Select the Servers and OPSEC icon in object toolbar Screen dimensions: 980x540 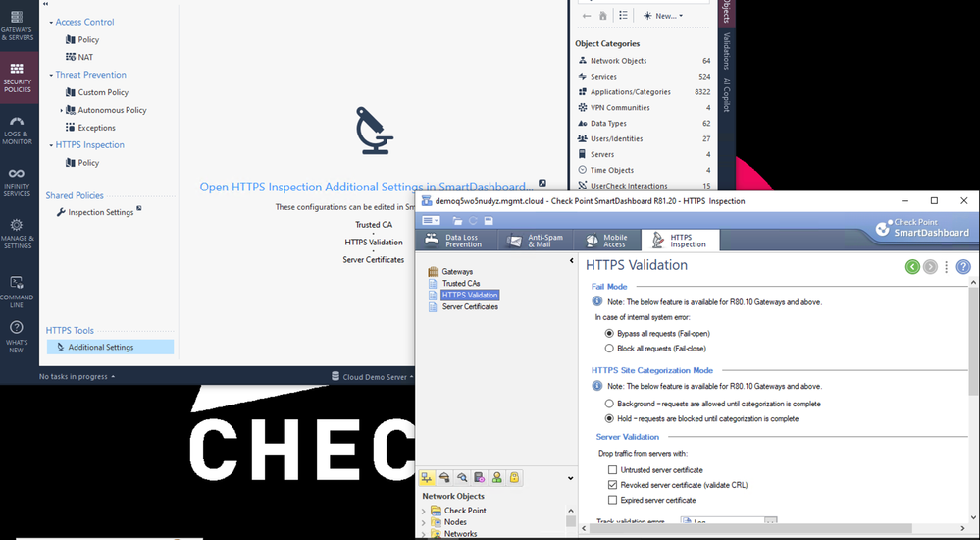click(480, 478)
